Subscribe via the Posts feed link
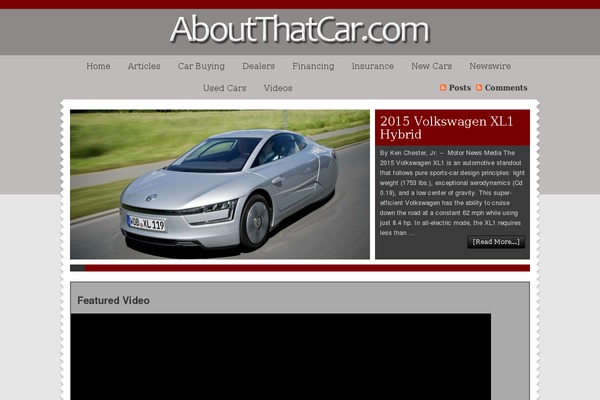Screen dimensions: 600x400 460,88
